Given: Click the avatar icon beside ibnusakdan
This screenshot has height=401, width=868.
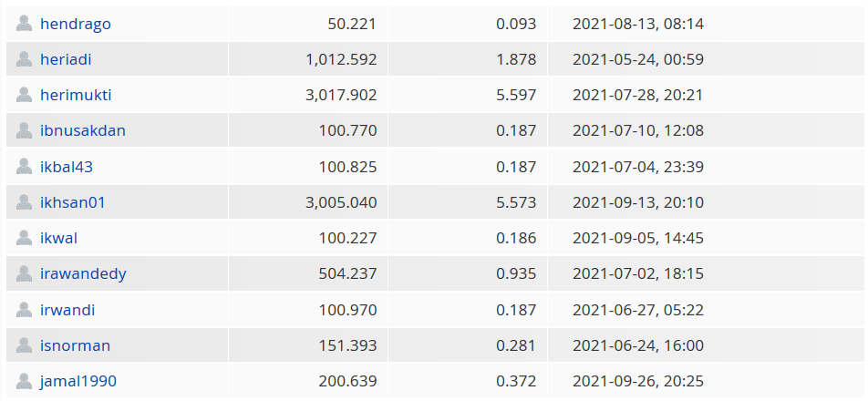Looking at the screenshot, I should tap(24, 130).
